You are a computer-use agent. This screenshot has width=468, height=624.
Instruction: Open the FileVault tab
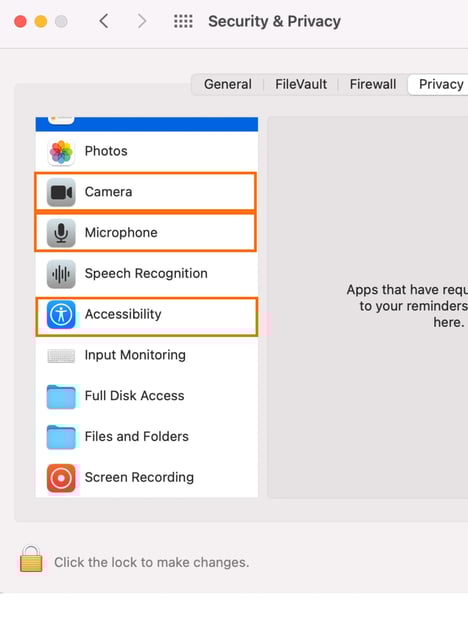(301, 84)
